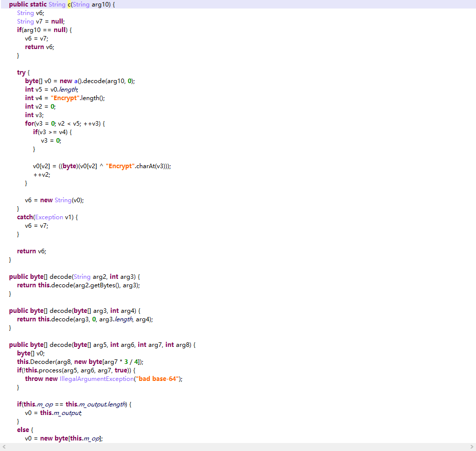The image size is (476, 451).
Task: Click 'return this.decode(arg2.getBytes(), arg3);' line
Action: 78,285
